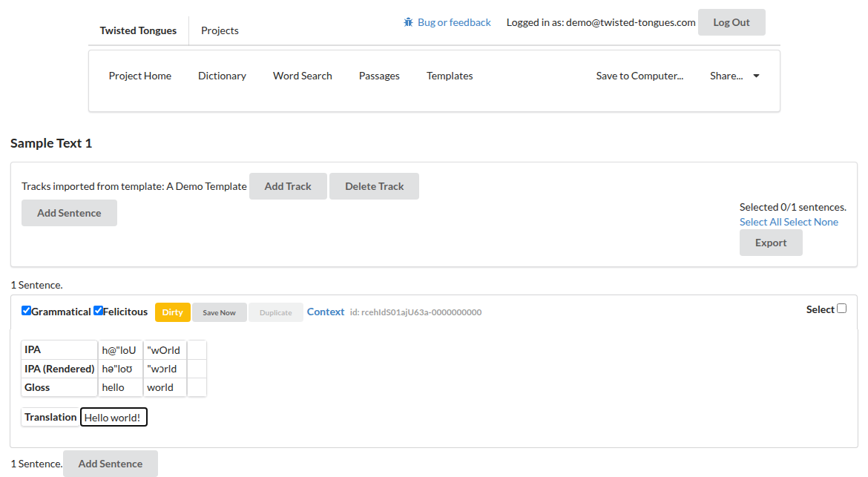Click the IPA (Rendered) row label
This screenshot has height=477, width=868.
[59, 369]
